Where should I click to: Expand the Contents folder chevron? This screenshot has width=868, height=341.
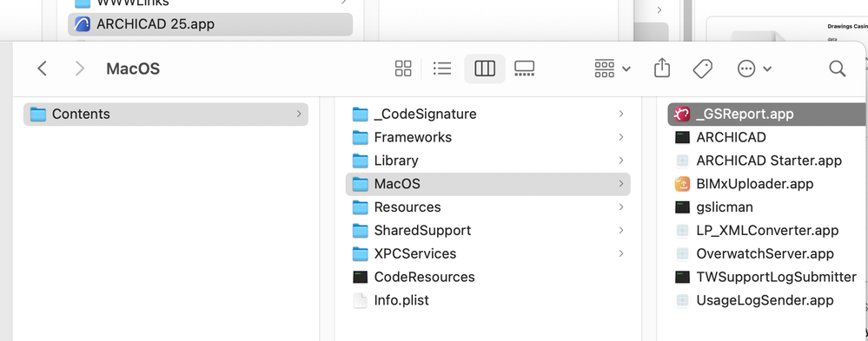tap(299, 114)
